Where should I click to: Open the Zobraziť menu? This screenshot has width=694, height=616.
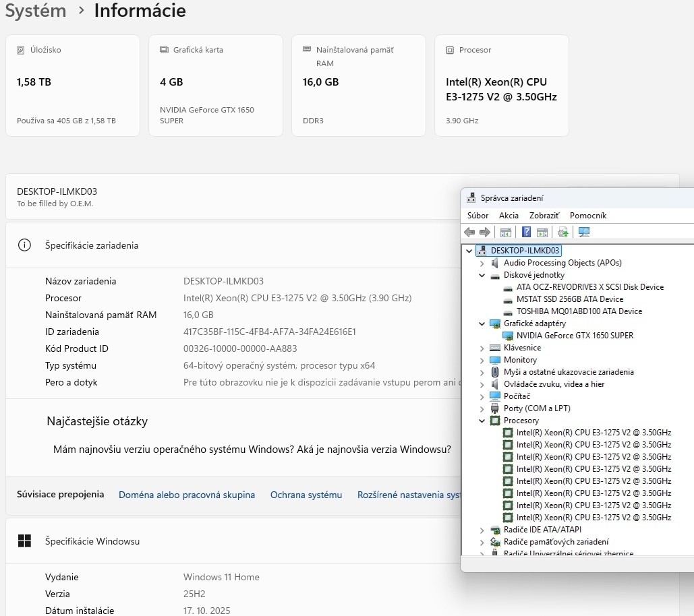[544, 216]
